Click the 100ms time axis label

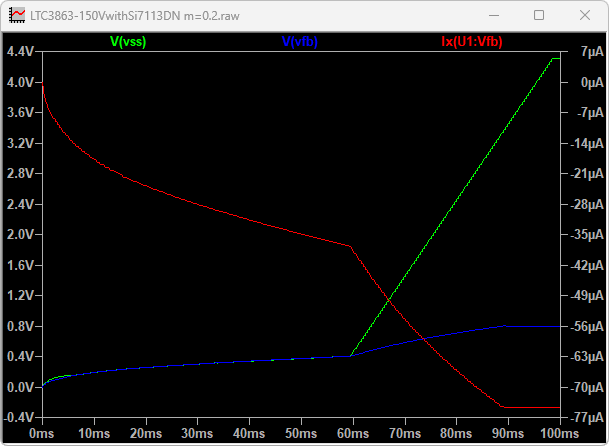(560, 434)
